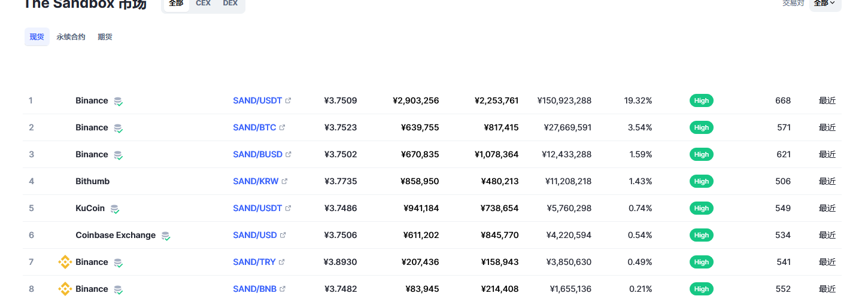This screenshot has height=299, width=868.
Task: Open external link icon beside SAND/BTC
Action: pyautogui.click(x=282, y=127)
